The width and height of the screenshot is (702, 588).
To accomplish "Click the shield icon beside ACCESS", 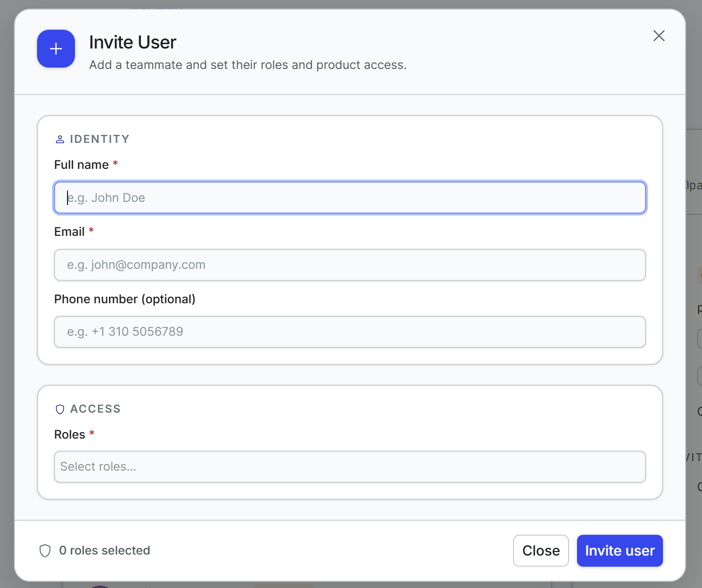I will pos(60,409).
